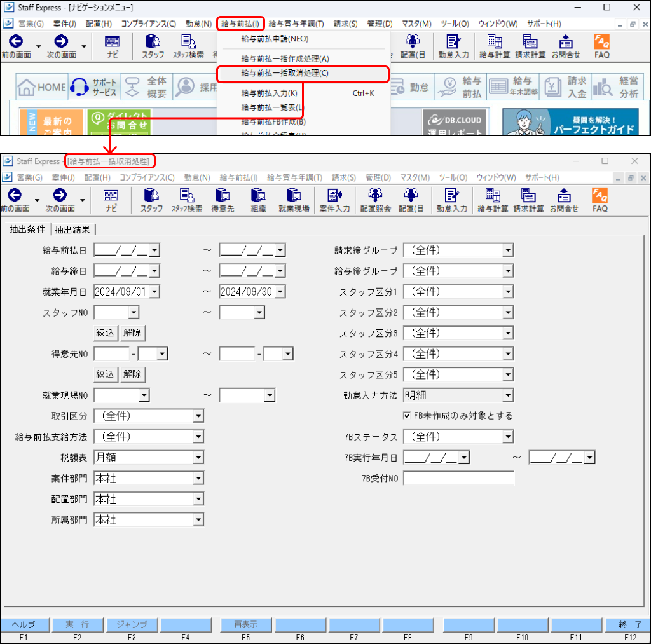Expand 税額表 dropdown showing 月額
The image size is (651, 644).
click(x=198, y=458)
